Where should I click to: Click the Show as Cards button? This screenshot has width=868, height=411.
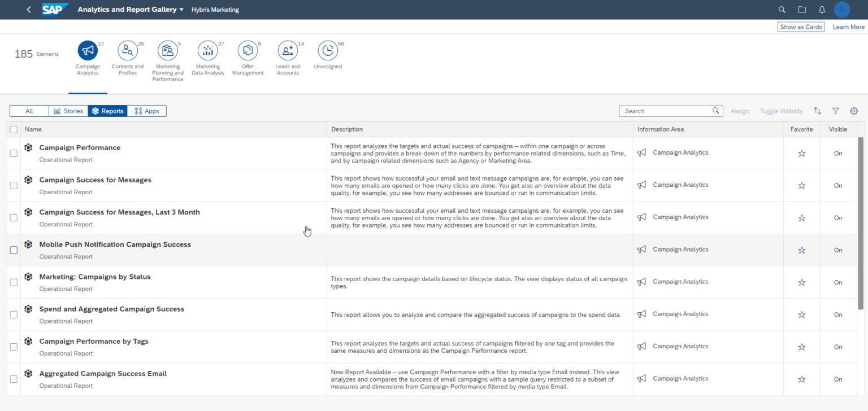pyautogui.click(x=801, y=27)
